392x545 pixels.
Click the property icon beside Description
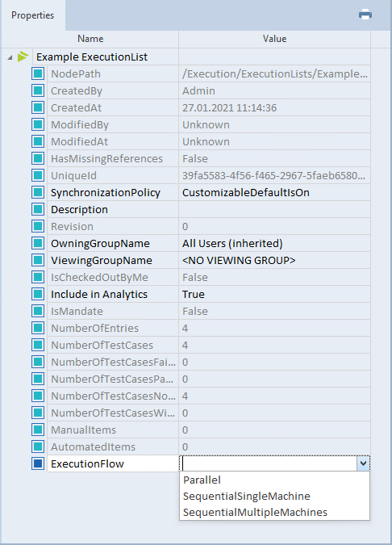click(x=38, y=209)
